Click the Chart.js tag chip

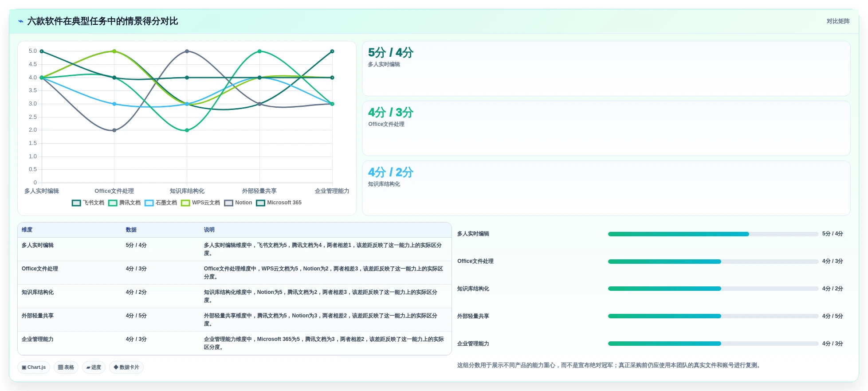pos(34,368)
